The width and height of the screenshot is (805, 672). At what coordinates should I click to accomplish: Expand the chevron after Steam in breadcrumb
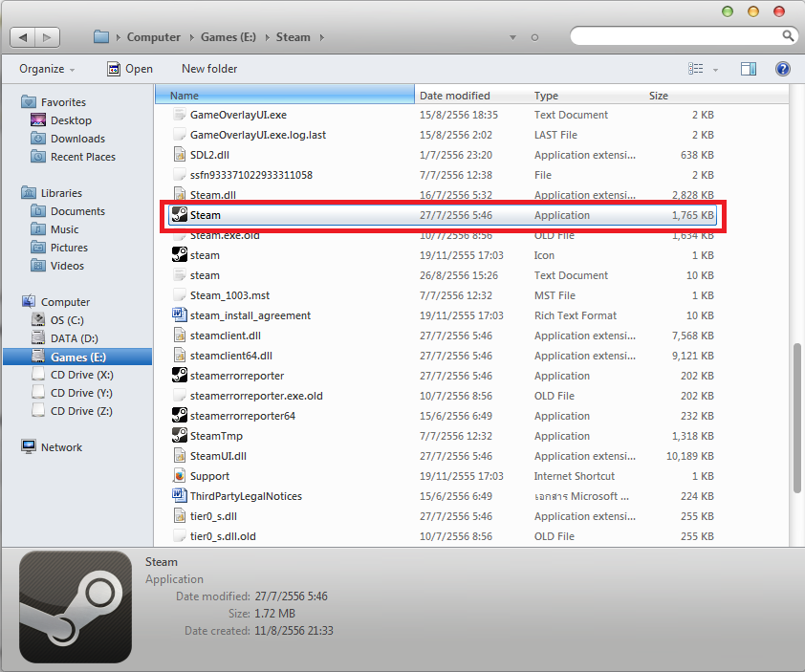coord(321,37)
